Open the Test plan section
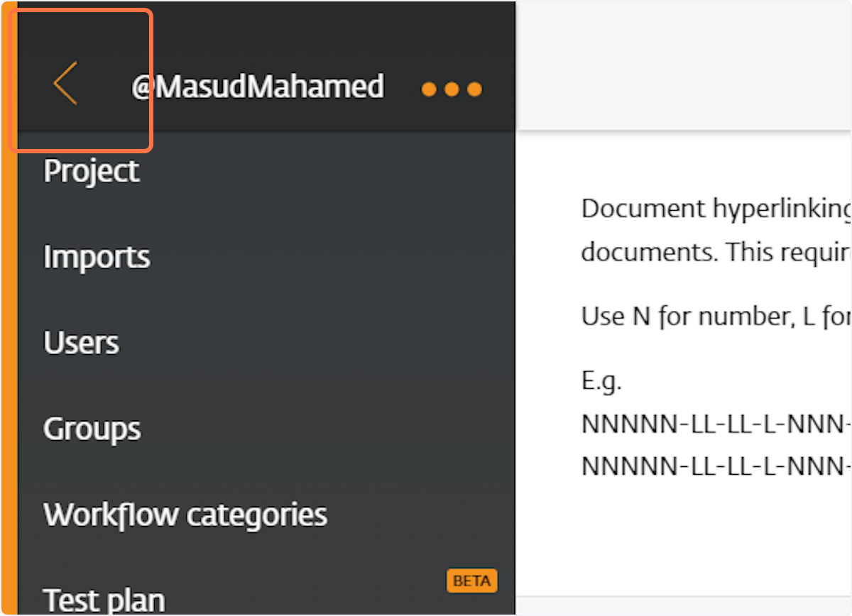 point(104,600)
